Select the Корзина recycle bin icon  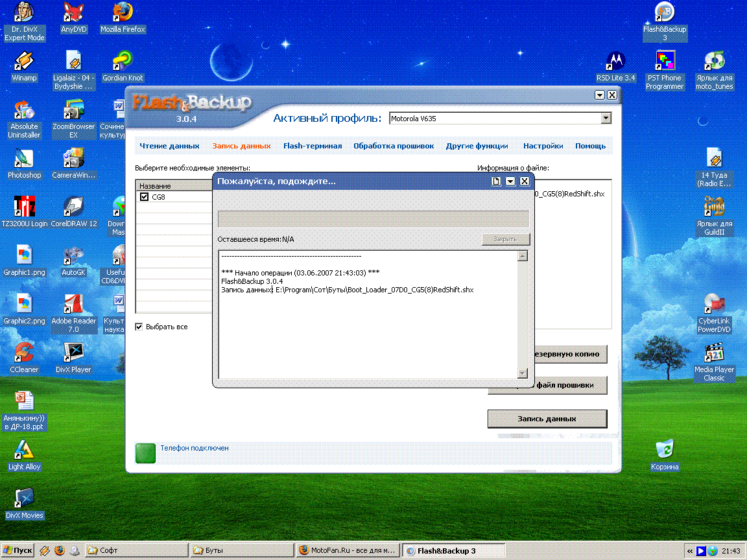(x=665, y=455)
